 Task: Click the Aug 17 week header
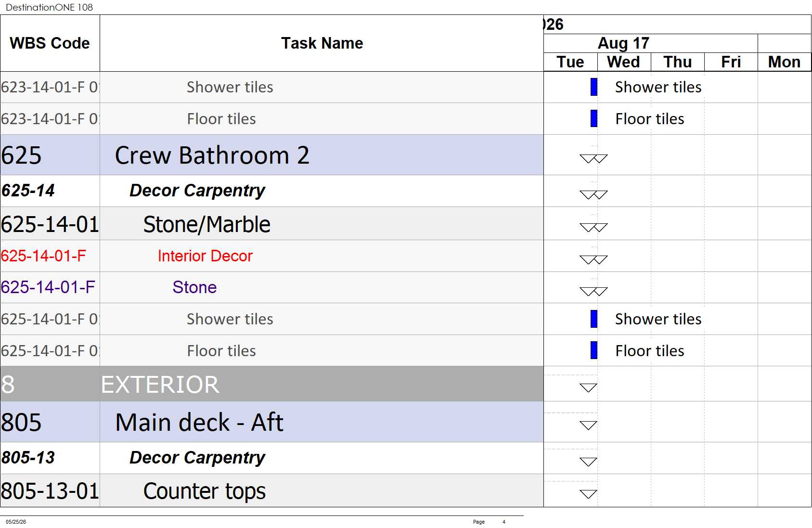624,43
